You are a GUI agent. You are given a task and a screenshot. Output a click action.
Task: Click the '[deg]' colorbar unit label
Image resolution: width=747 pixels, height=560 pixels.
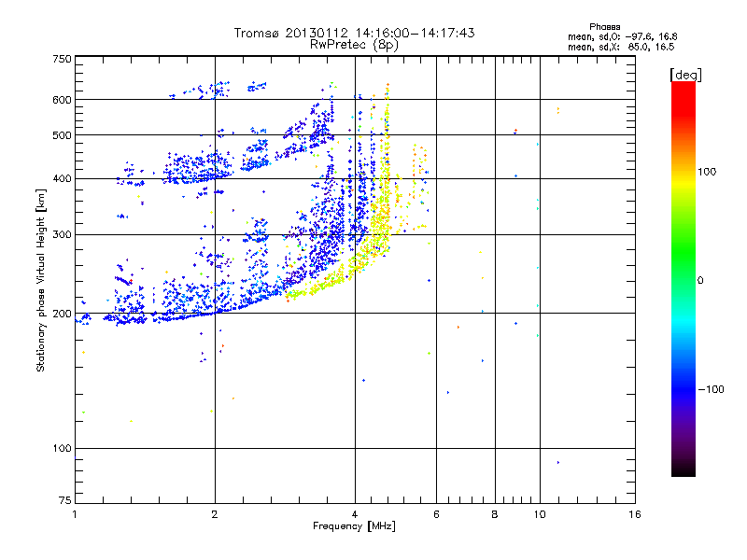[685, 75]
